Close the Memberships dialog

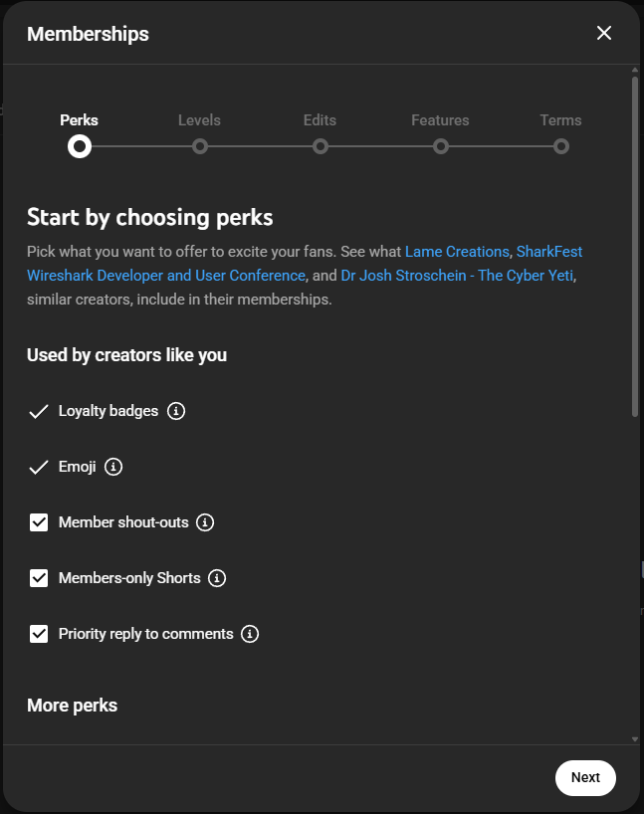(x=604, y=32)
